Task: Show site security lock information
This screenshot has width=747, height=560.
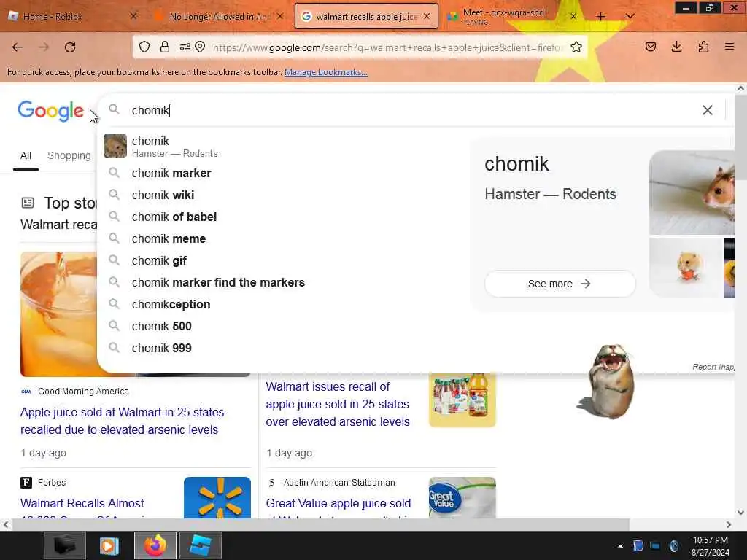Action: pos(165,47)
